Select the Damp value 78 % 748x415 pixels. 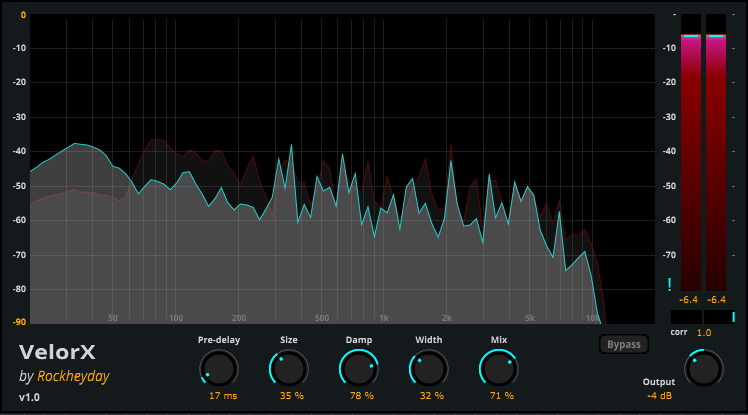[x=361, y=397]
